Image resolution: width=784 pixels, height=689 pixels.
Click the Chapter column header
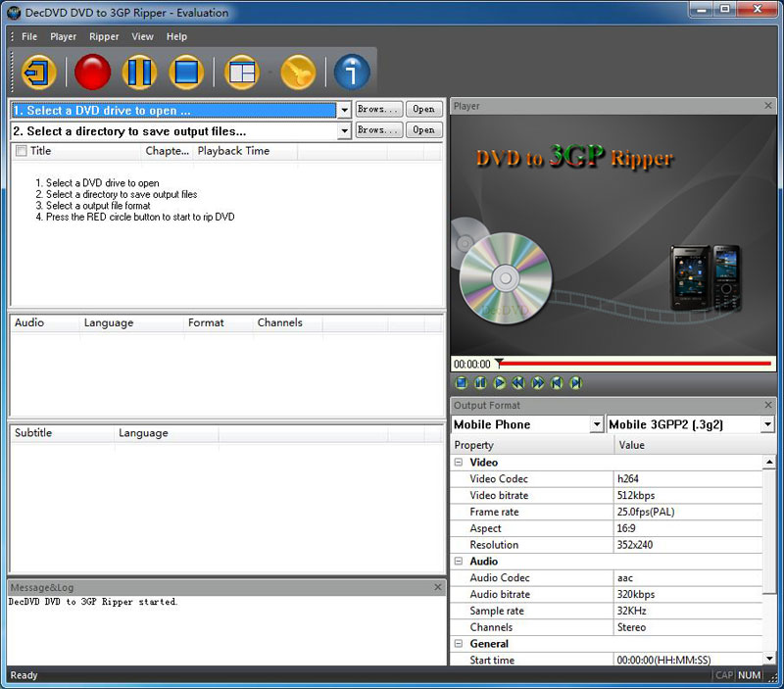point(167,151)
